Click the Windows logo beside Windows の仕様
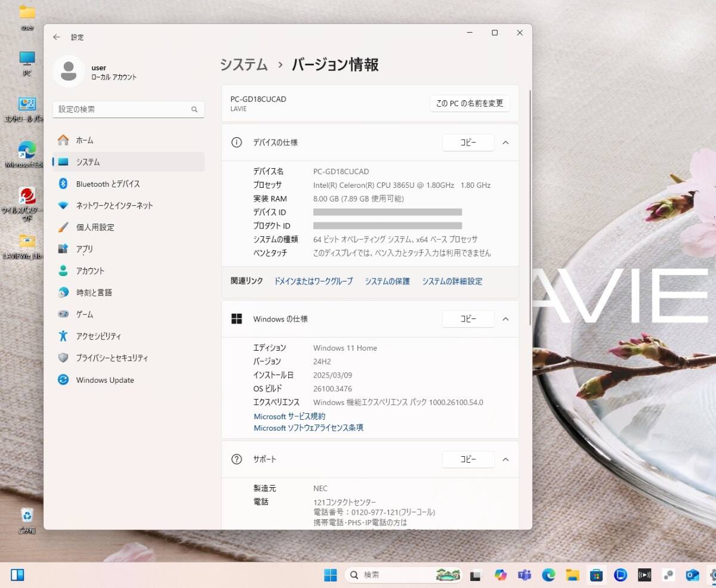This screenshot has width=716, height=588. (x=237, y=319)
